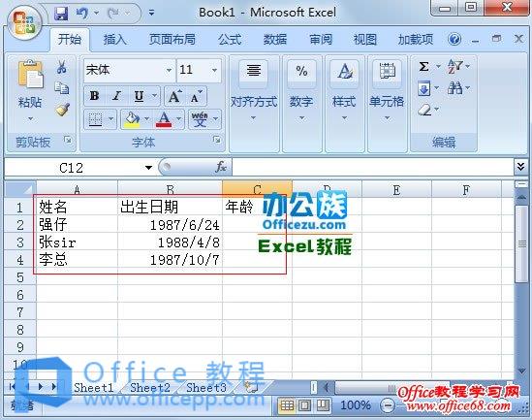Click the Fill down arrow icon
The height and width of the screenshot is (420, 532).
[x=424, y=89]
